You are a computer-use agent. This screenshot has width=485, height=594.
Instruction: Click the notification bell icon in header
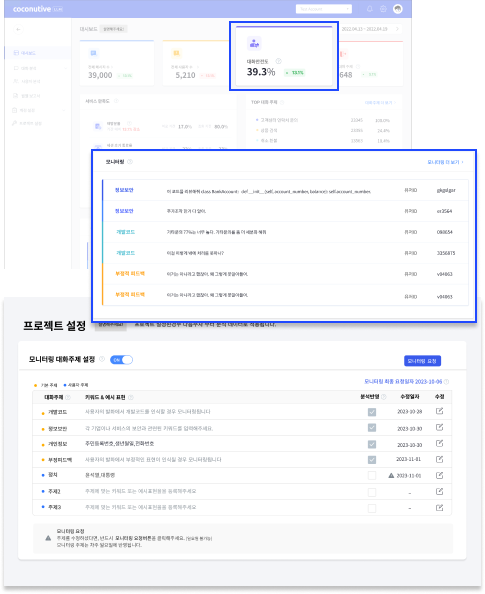369,9
